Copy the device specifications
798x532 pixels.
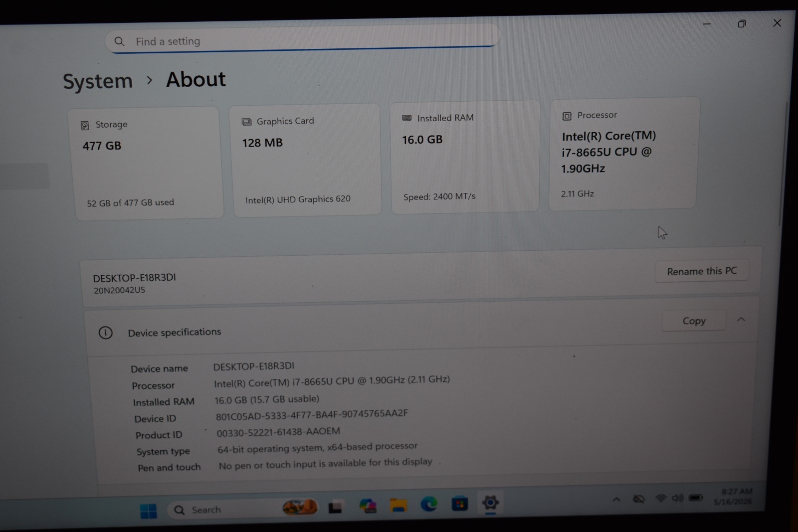pyautogui.click(x=694, y=321)
